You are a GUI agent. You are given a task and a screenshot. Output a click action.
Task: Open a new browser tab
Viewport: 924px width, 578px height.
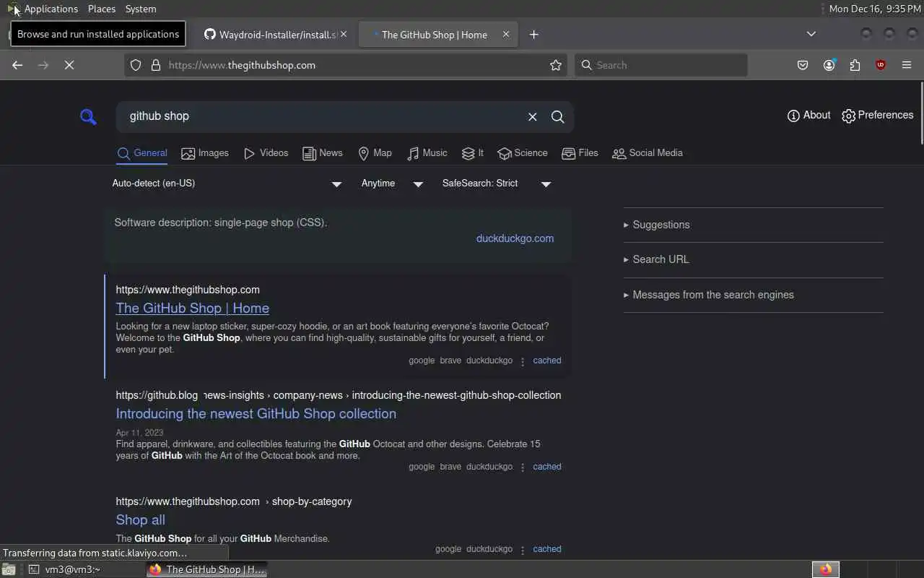coord(534,35)
